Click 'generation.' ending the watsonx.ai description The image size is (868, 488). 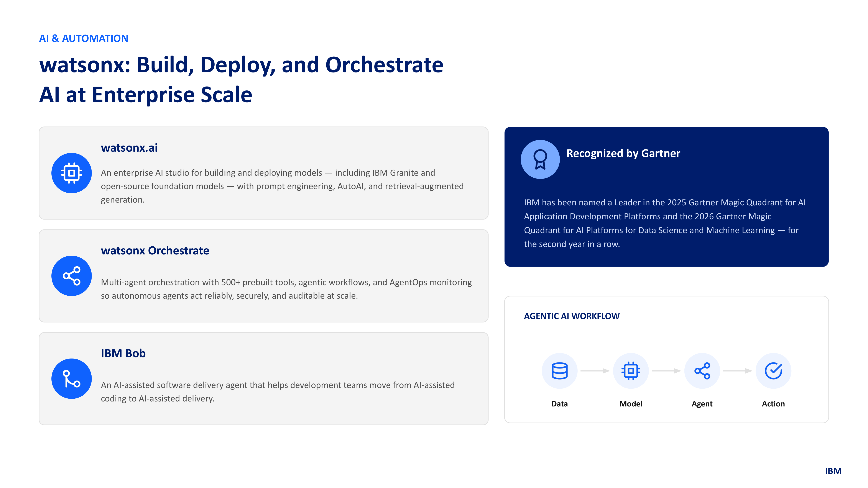(x=123, y=200)
